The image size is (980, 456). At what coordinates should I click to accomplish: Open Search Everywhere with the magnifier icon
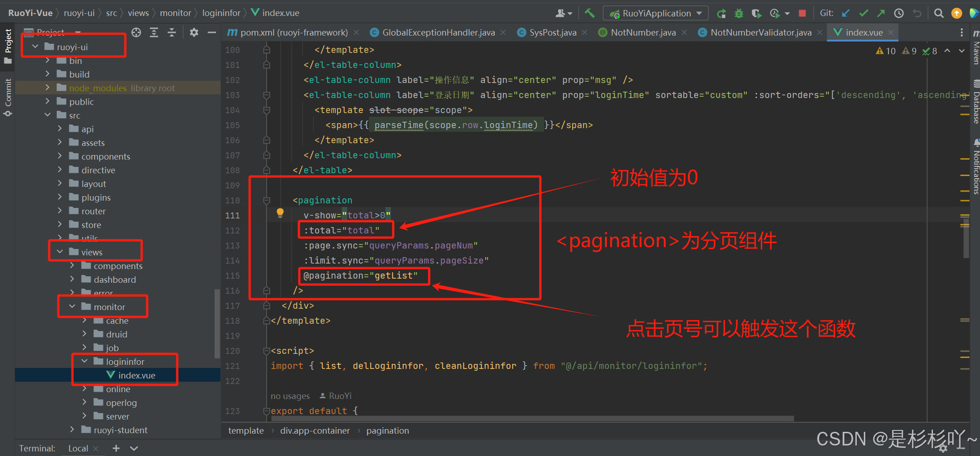pos(939,13)
